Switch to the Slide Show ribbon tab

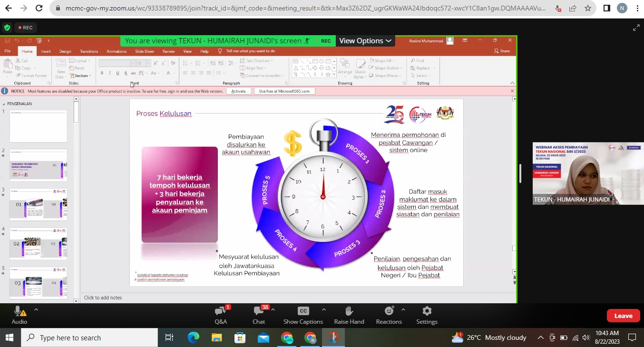pos(145,51)
